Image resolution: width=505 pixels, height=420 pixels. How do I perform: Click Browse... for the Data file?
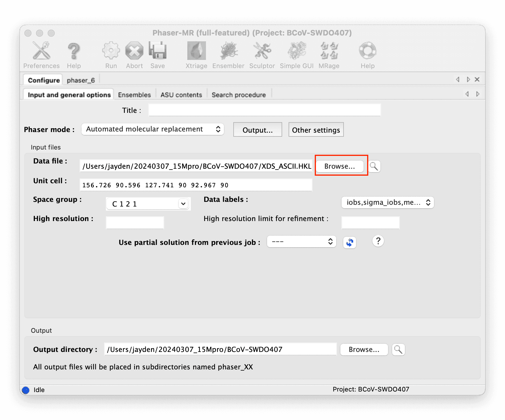tap(340, 166)
